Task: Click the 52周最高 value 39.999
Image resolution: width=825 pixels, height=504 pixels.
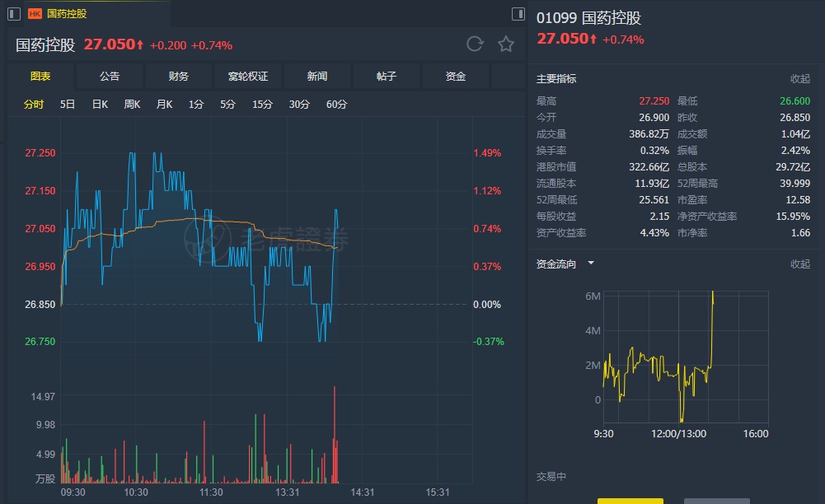Action: point(795,184)
